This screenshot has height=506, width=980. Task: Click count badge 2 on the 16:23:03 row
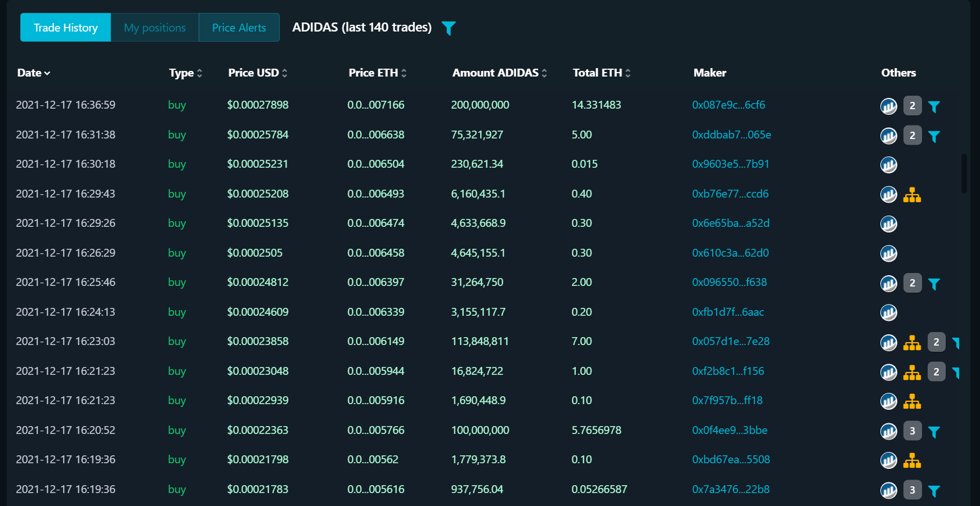[x=936, y=342]
